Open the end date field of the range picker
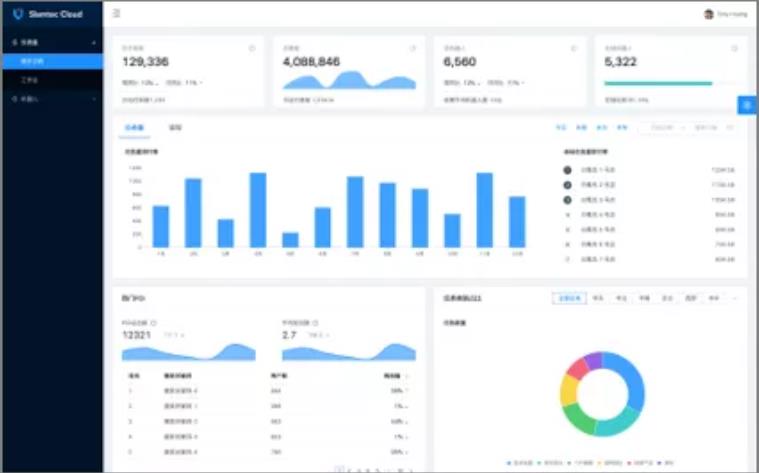 pyautogui.click(x=706, y=128)
